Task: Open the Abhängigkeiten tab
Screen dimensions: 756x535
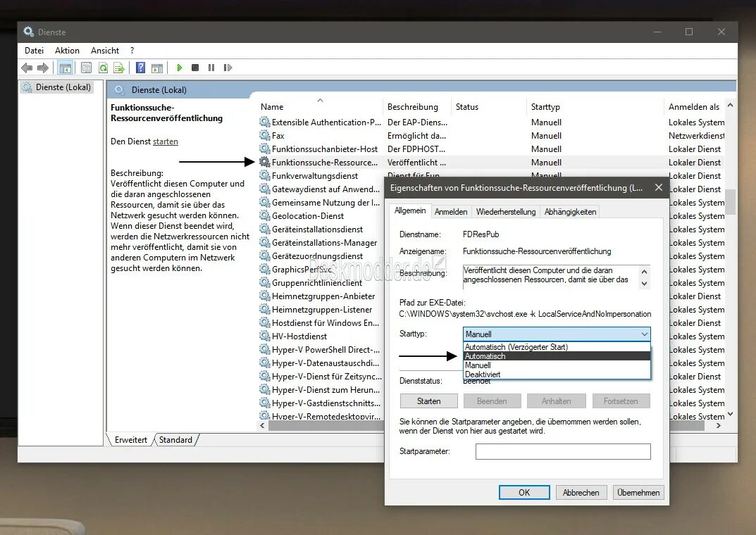Action: [x=571, y=210]
